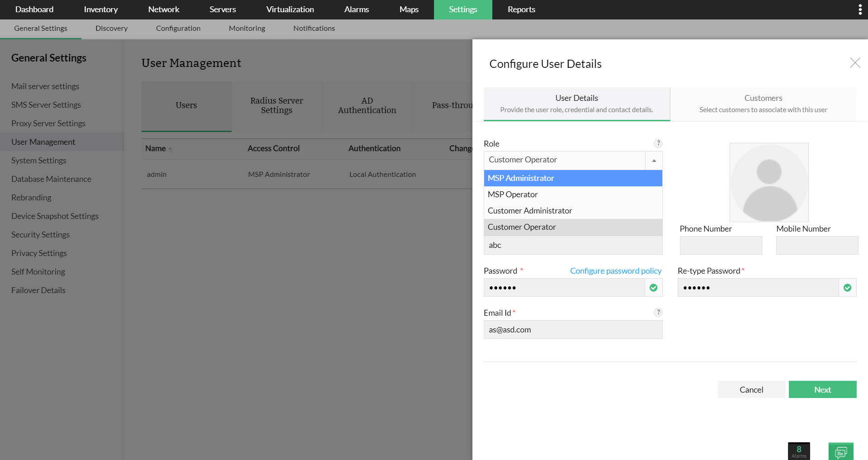Select MSP Administrator from role list
868x460 pixels.
tap(573, 178)
